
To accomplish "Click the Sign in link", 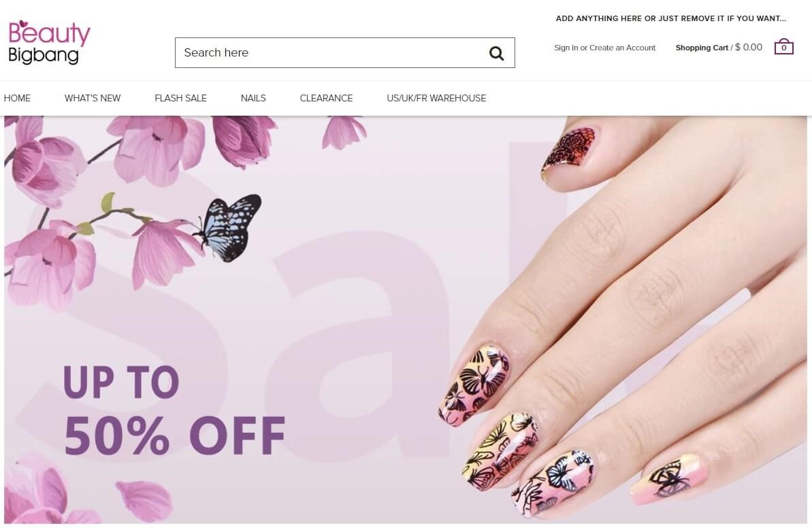I will (x=566, y=48).
